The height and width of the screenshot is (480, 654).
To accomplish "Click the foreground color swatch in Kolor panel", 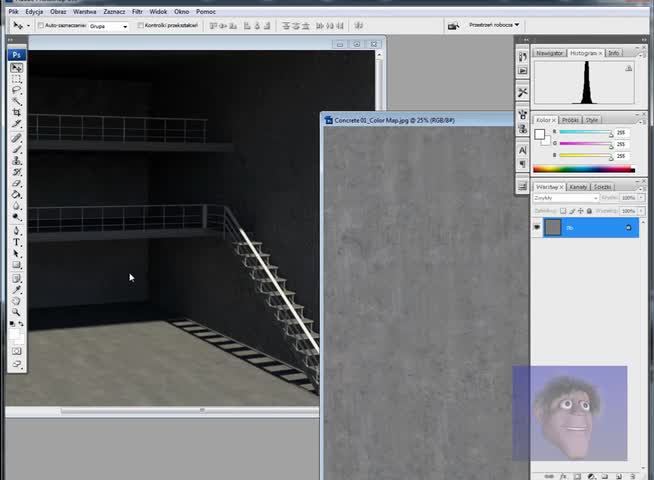I will (540, 134).
